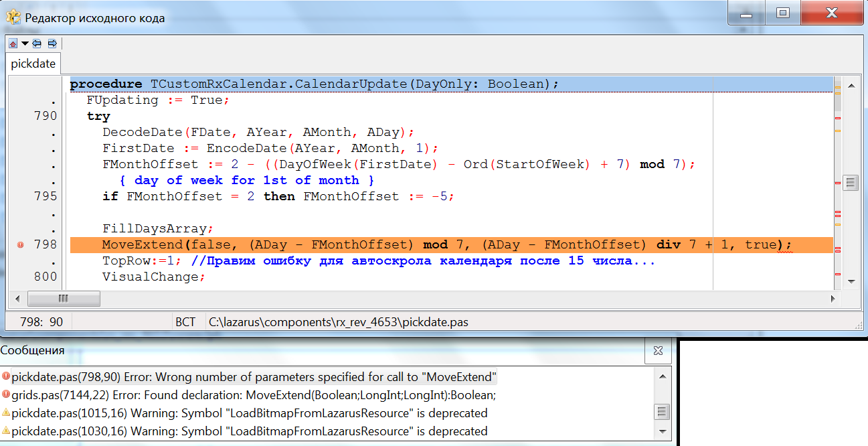Click the editor scroll down arrow

click(851, 282)
